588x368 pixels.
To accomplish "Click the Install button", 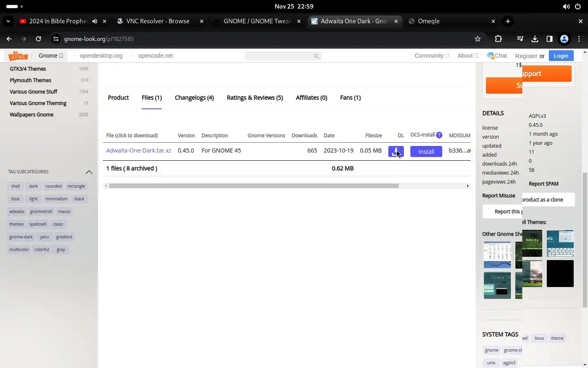I will 426,152.
